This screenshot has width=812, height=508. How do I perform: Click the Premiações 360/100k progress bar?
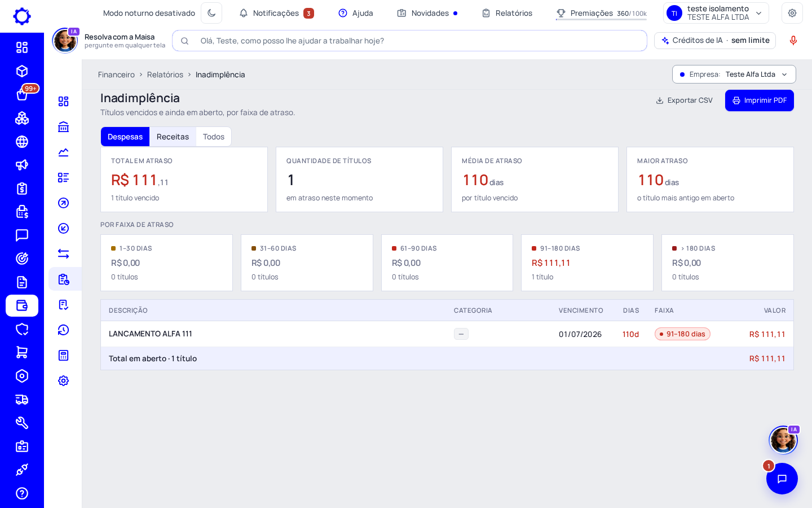click(x=601, y=20)
